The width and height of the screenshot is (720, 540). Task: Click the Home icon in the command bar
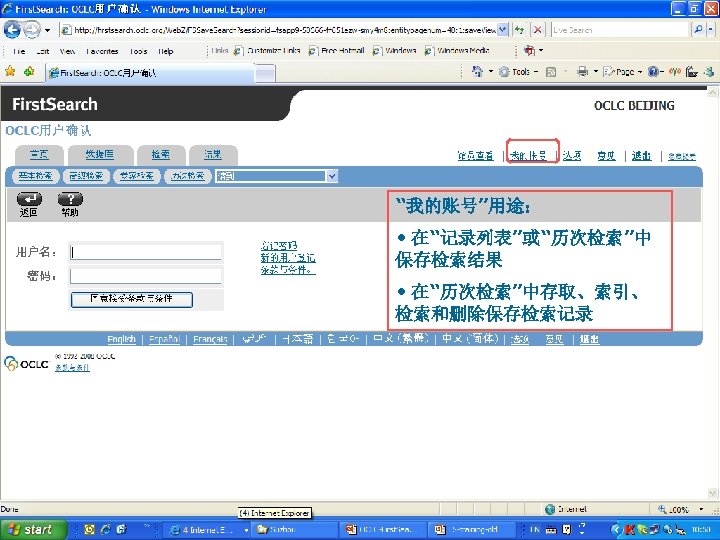click(478, 72)
